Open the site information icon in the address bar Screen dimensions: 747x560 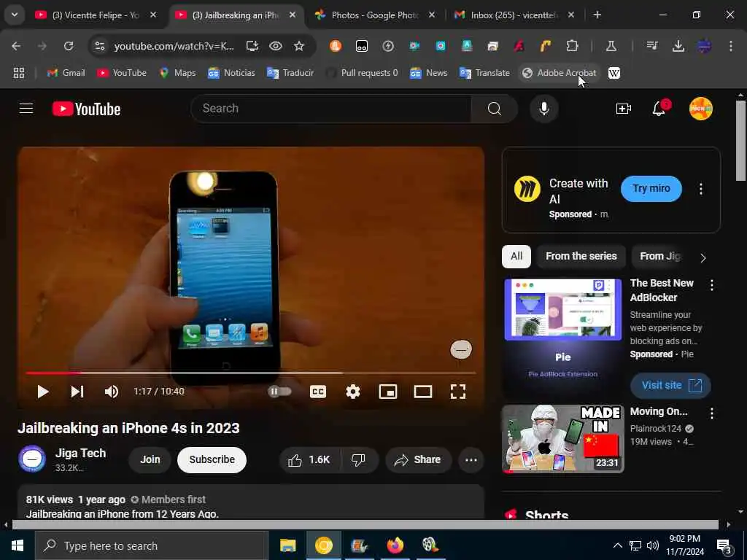tap(99, 46)
